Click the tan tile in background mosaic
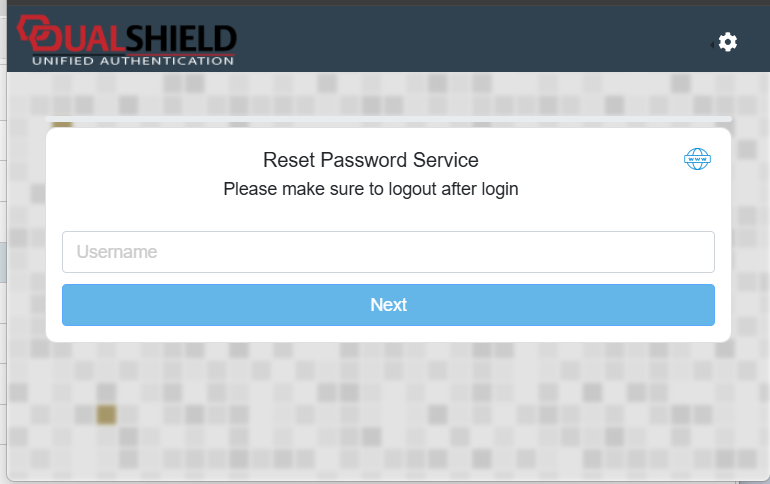 pyautogui.click(x=106, y=414)
